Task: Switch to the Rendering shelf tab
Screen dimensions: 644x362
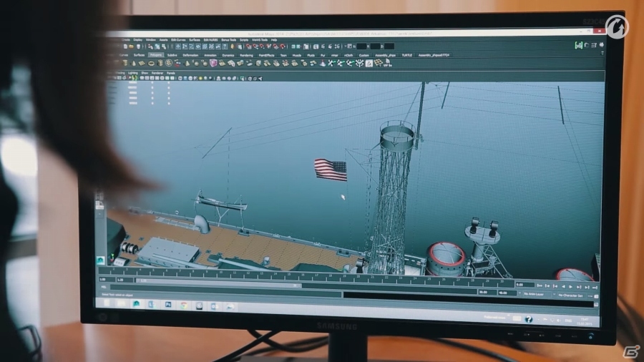Action: 246,55
